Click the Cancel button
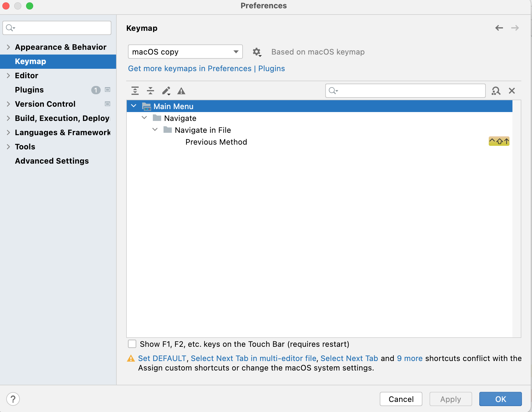 pos(401,399)
